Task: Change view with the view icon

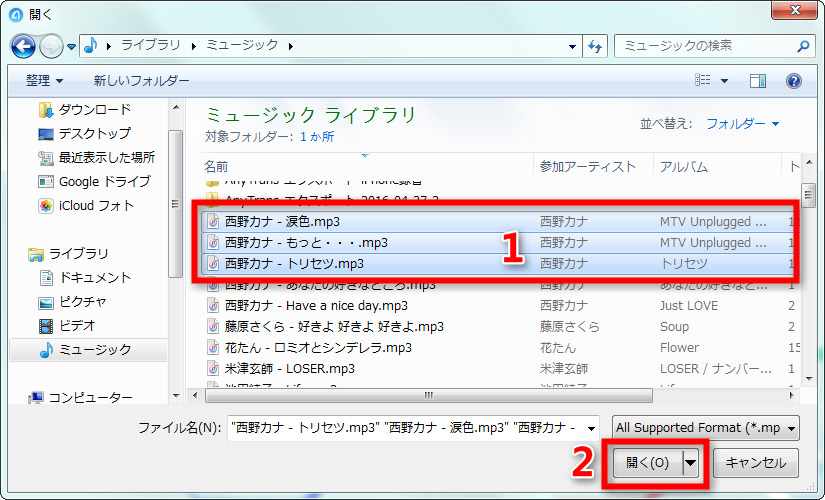Action: coord(702,80)
